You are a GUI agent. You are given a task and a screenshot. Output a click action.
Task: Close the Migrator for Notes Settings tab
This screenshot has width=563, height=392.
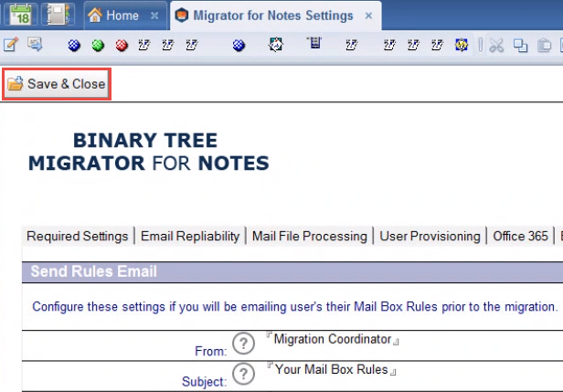pyautogui.click(x=368, y=16)
